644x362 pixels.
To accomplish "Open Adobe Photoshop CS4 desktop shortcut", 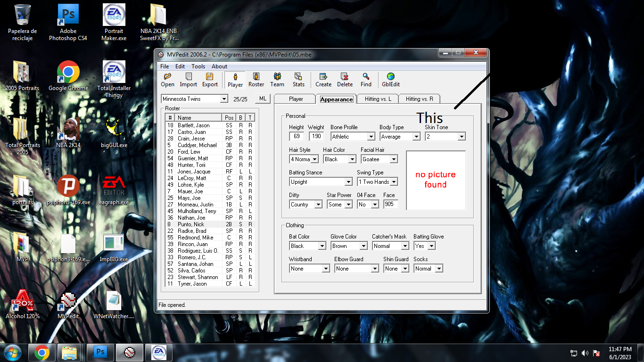I will point(68,23).
